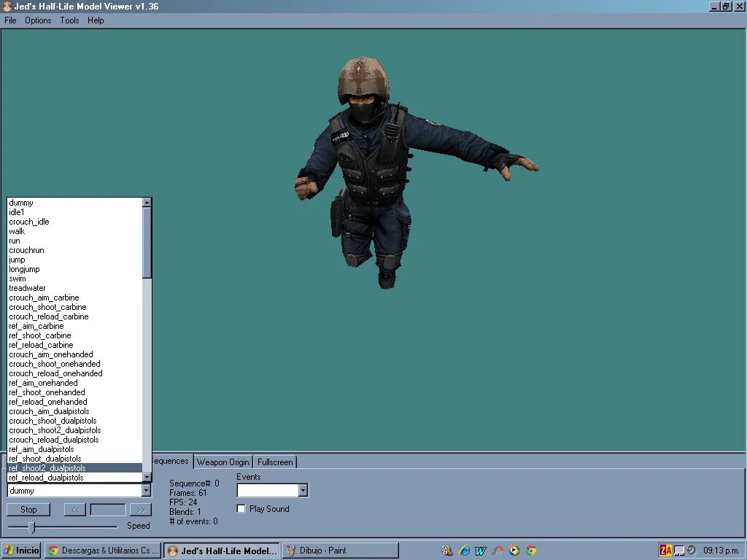This screenshot has width=747, height=560.
Task: Launch Google Chrome from quick launch
Action: click(x=531, y=551)
